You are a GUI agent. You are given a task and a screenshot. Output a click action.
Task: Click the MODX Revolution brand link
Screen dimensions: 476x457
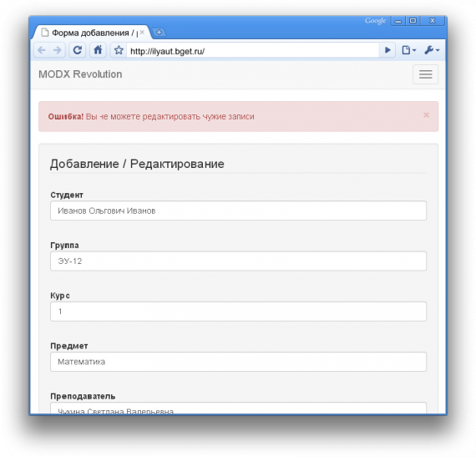click(80, 74)
